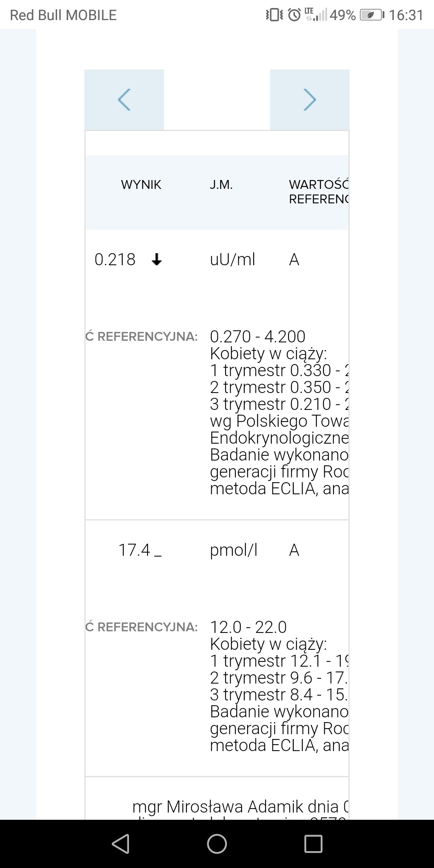Image resolution: width=434 pixels, height=868 pixels.
Task: Open Android recent apps button
Action: tap(313, 843)
